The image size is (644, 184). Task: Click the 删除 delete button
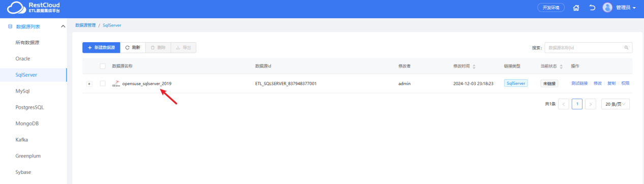click(158, 47)
